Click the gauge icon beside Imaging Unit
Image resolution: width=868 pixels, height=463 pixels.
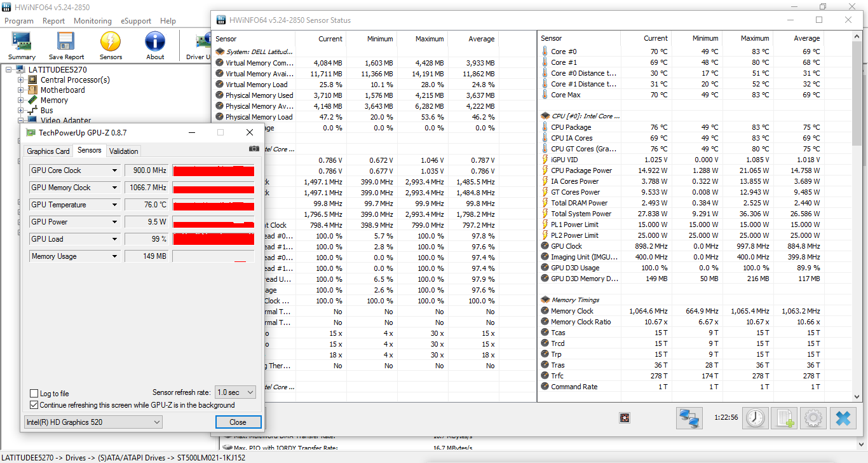click(x=545, y=257)
